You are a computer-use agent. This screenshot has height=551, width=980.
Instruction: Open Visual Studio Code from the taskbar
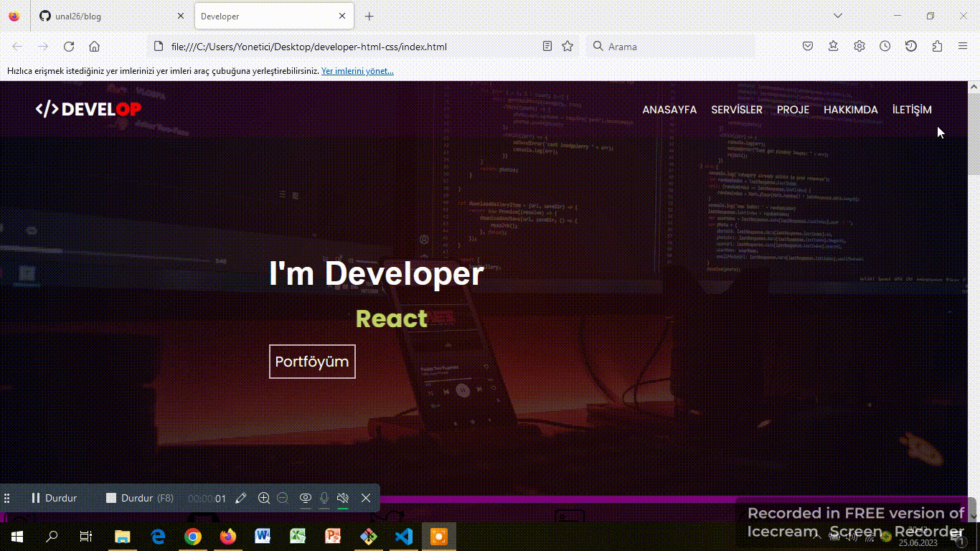point(403,537)
